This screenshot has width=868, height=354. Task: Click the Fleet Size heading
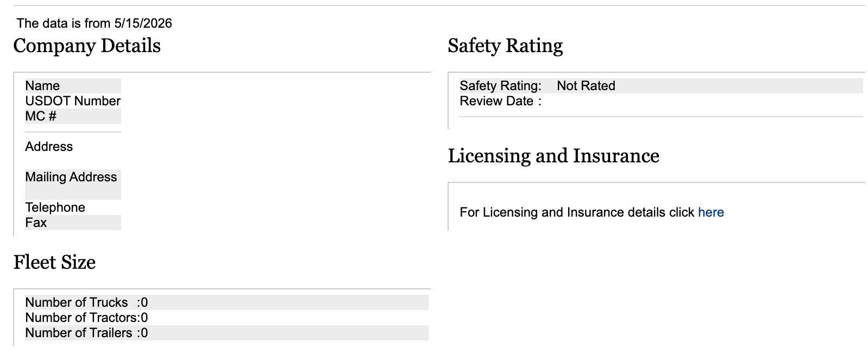tap(54, 262)
